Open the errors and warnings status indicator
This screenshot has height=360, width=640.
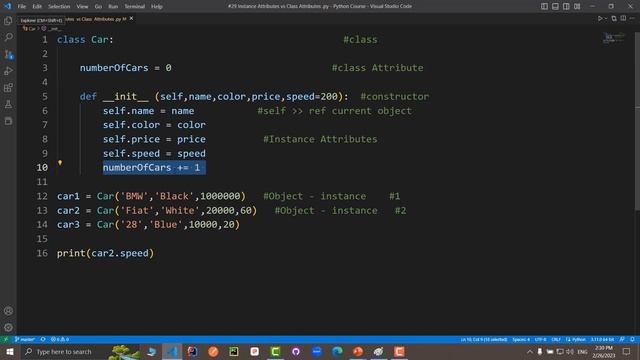click(x=60, y=340)
